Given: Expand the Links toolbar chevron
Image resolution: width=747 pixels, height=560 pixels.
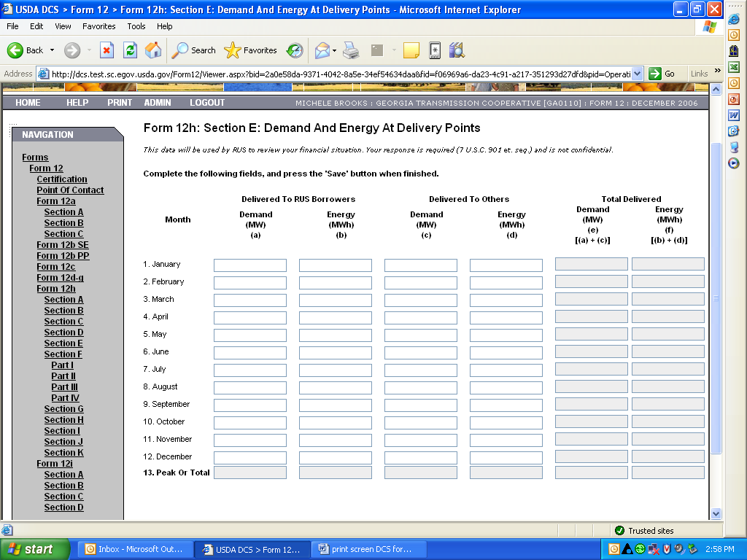Looking at the screenshot, I should 717,71.
